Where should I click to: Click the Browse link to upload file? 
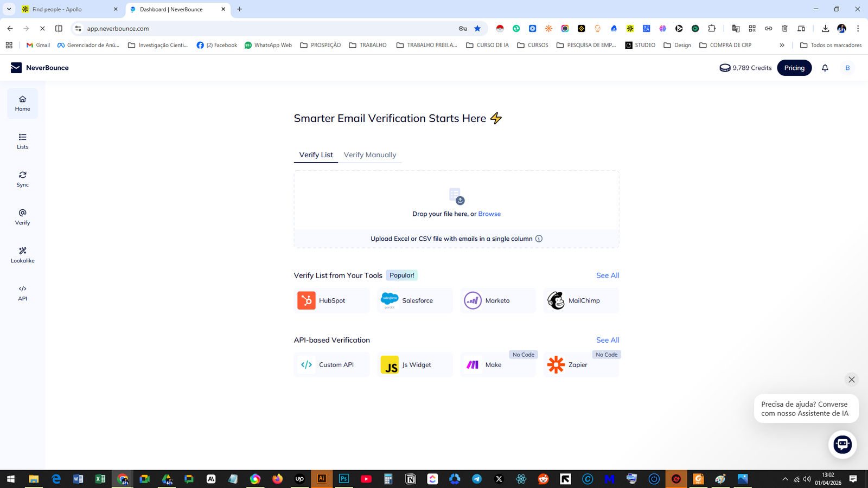click(x=489, y=214)
